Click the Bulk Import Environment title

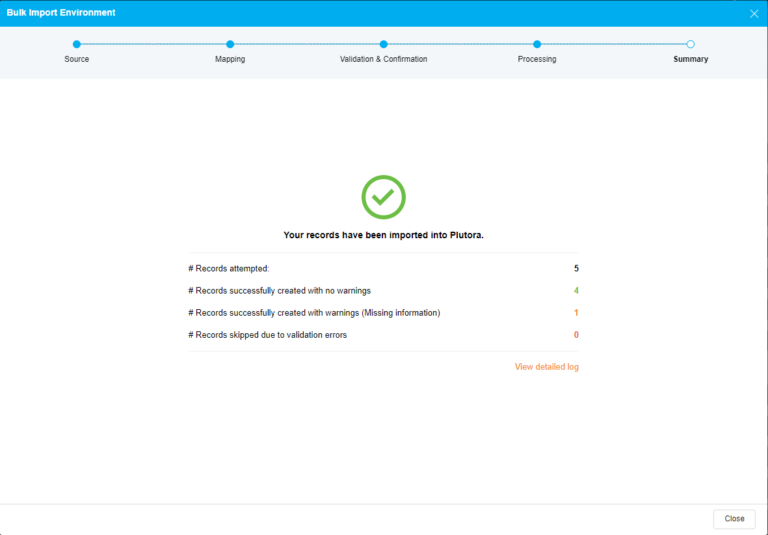pos(61,13)
